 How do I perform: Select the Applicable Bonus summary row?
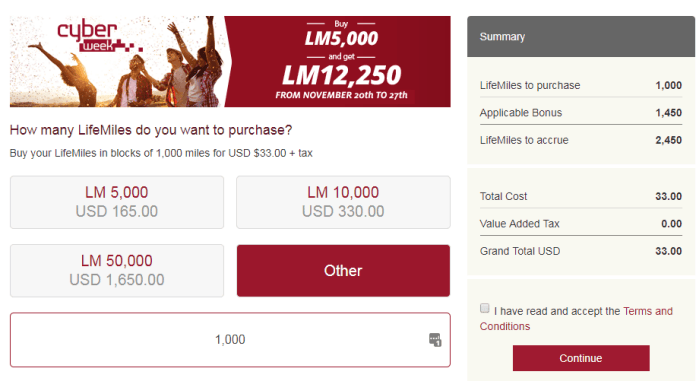(581, 113)
